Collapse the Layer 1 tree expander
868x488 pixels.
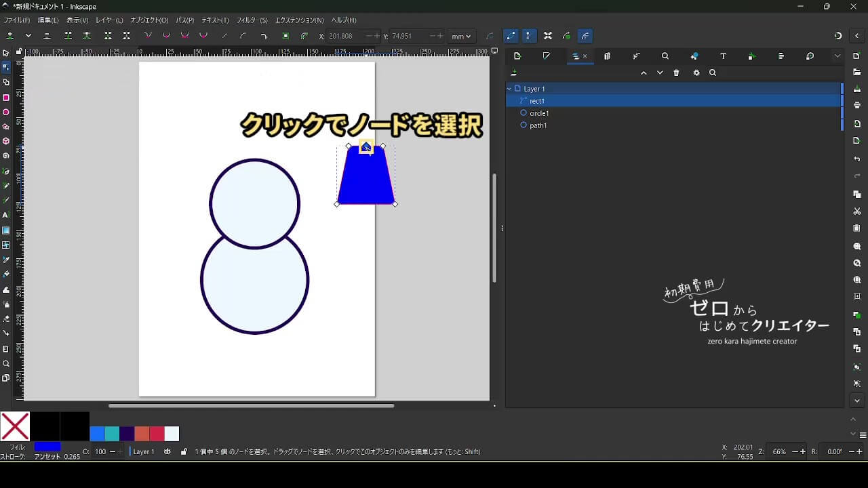coord(509,89)
